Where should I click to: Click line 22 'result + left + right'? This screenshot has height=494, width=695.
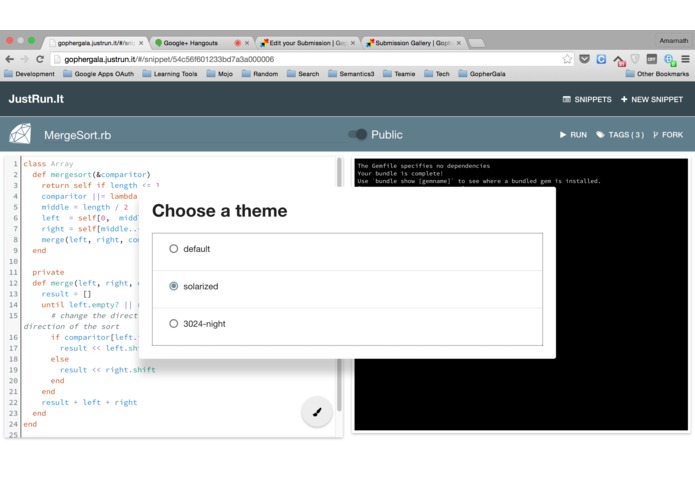[x=89, y=402]
